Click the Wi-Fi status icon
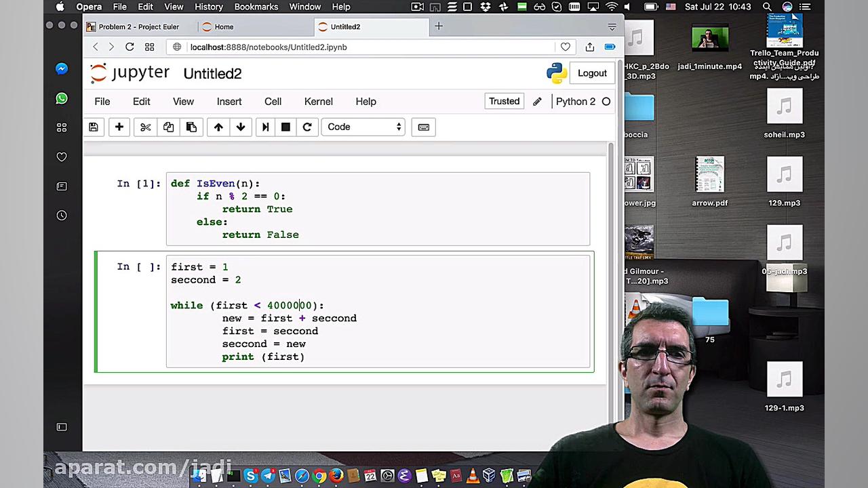This screenshot has height=488, width=868. [612, 7]
